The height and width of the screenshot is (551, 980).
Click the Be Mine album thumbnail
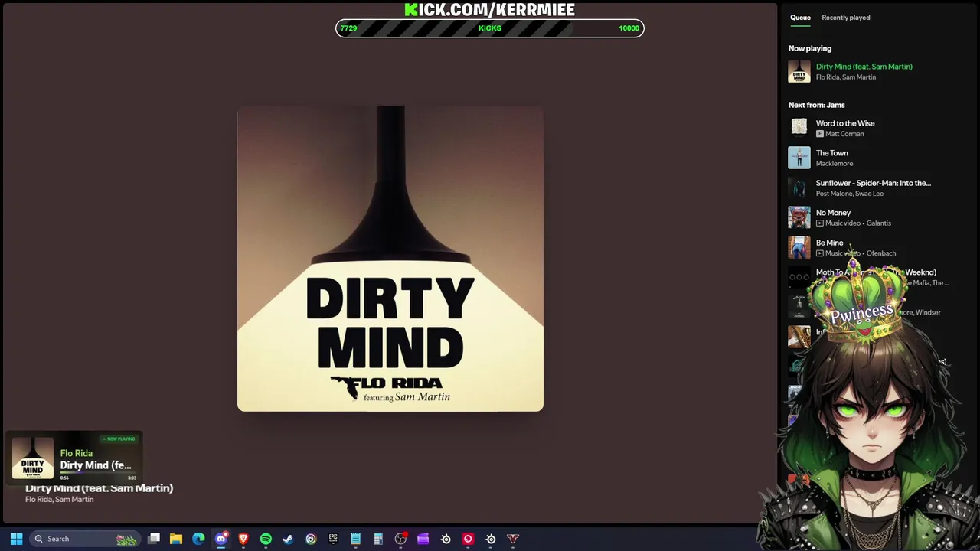point(799,247)
